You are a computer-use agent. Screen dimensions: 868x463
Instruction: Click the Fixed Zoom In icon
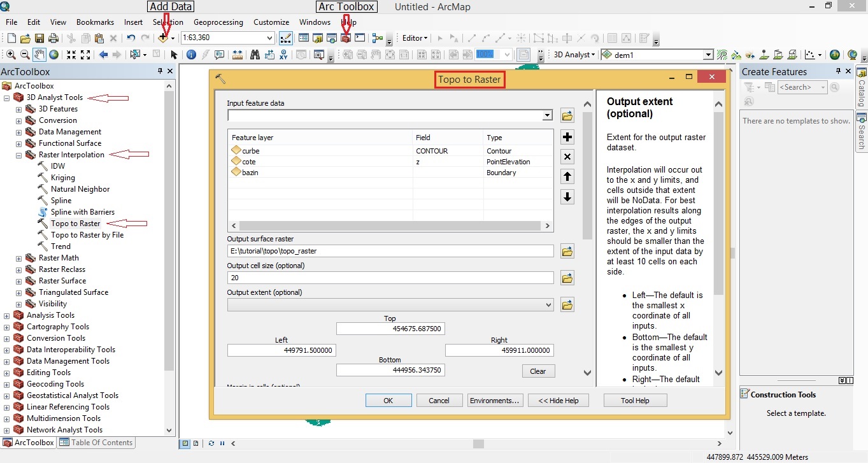[72, 55]
